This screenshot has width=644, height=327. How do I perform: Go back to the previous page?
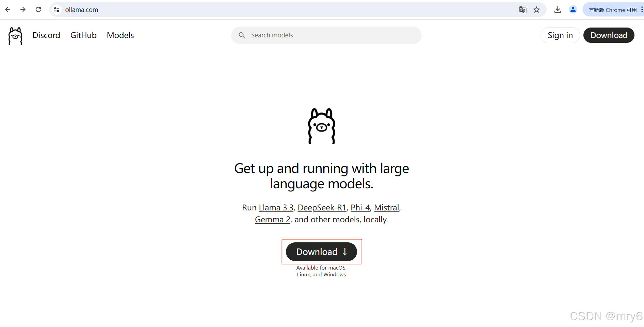[x=8, y=10]
